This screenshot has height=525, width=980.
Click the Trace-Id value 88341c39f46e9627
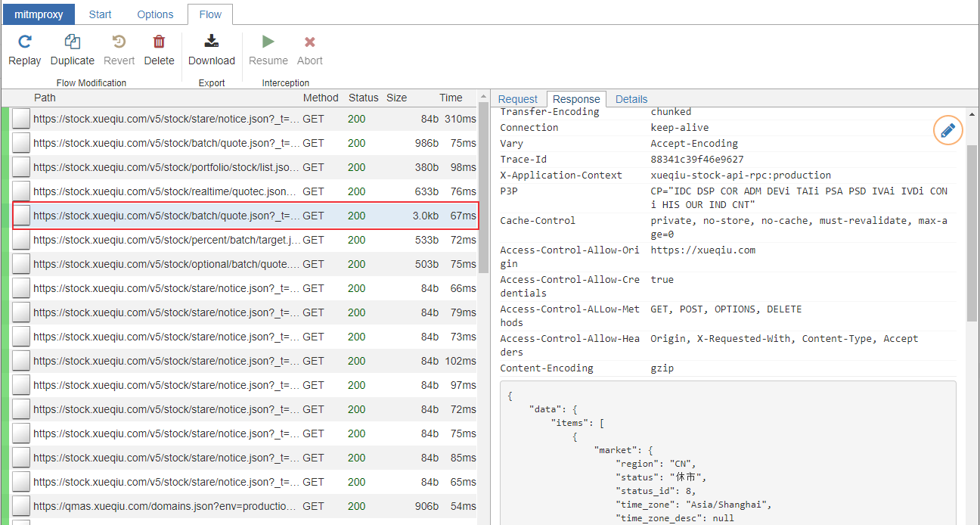(697, 160)
